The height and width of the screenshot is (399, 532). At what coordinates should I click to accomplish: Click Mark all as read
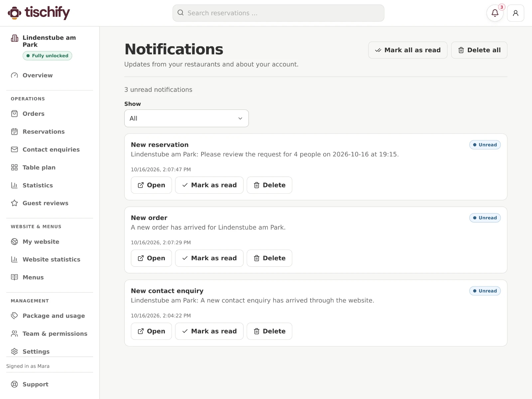tap(408, 50)
